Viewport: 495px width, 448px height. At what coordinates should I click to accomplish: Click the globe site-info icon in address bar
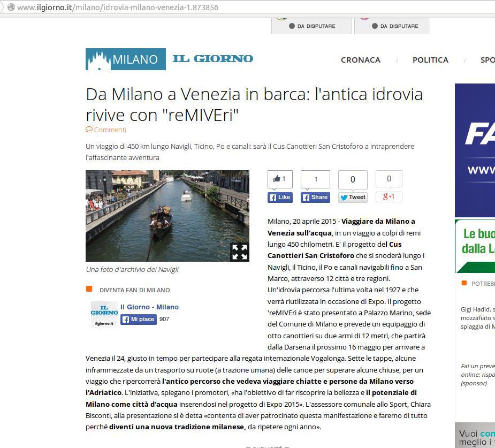(11, 7)
